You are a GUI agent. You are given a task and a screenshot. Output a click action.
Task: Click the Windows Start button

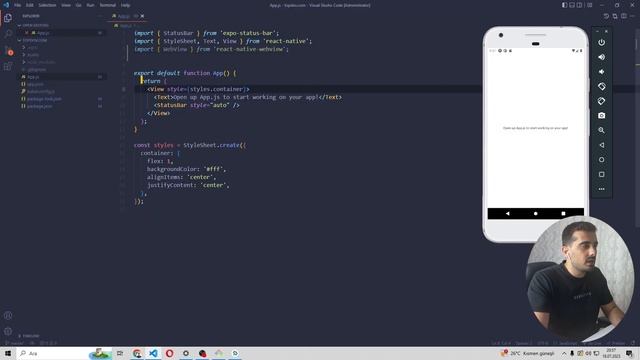(x=8, y=353)
